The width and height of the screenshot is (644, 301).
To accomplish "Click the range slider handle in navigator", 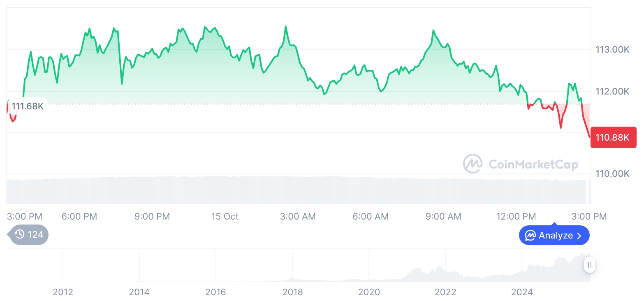I will coord(590,265).
